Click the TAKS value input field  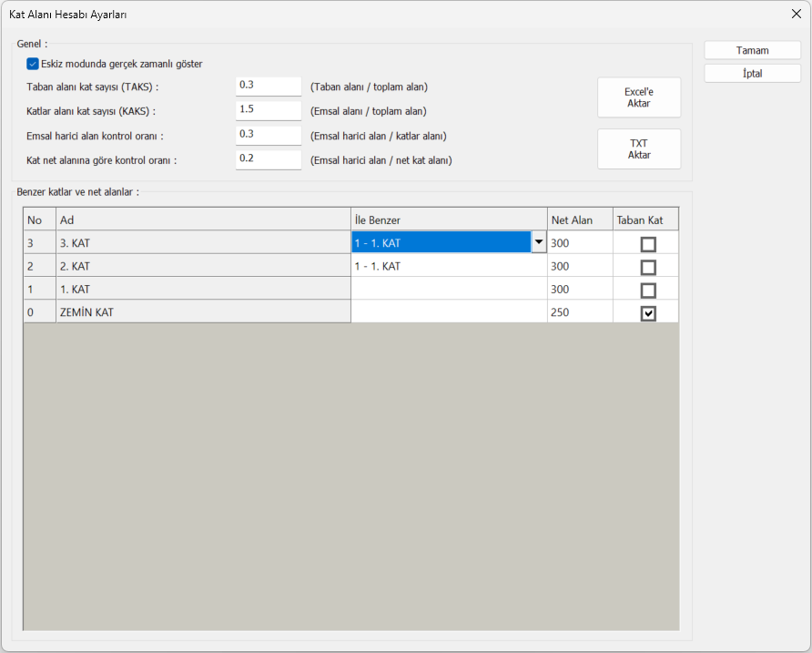(x=268, y=86)
